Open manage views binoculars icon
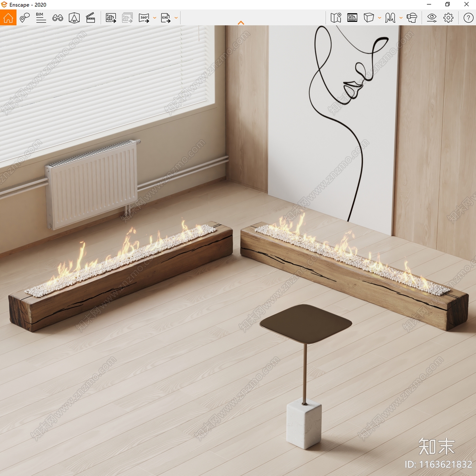The width and height of the screenshot is (476, 476). [x=57, y=18]
